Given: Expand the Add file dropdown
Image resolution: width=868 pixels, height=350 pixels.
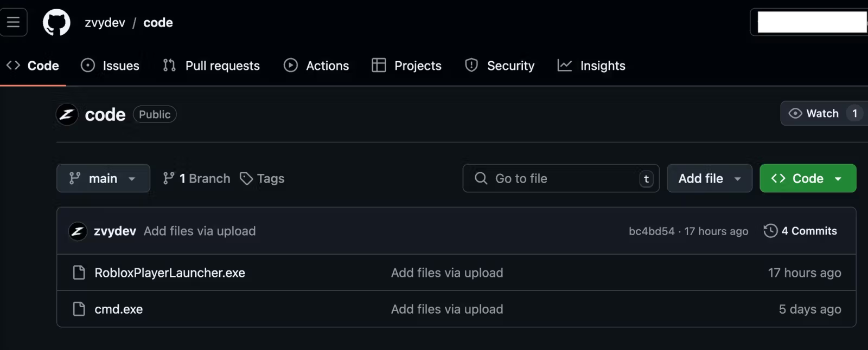Looking at the screenshot, I should click(709, 178).
